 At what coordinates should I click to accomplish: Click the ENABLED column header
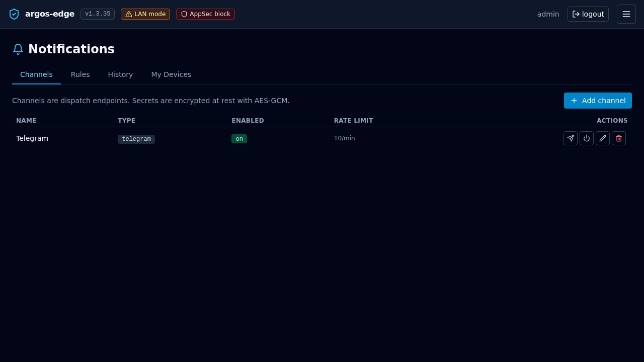248,121
